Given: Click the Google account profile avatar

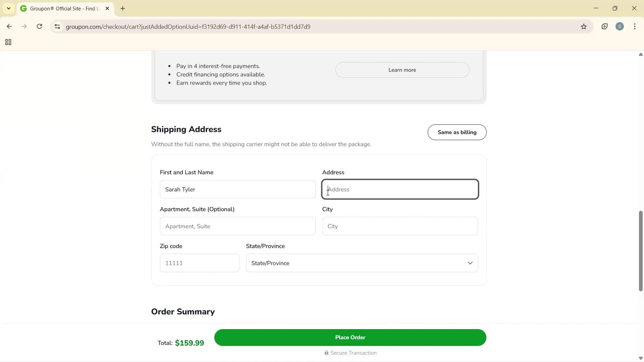Looking at the screenshot, I should point(620,26).
